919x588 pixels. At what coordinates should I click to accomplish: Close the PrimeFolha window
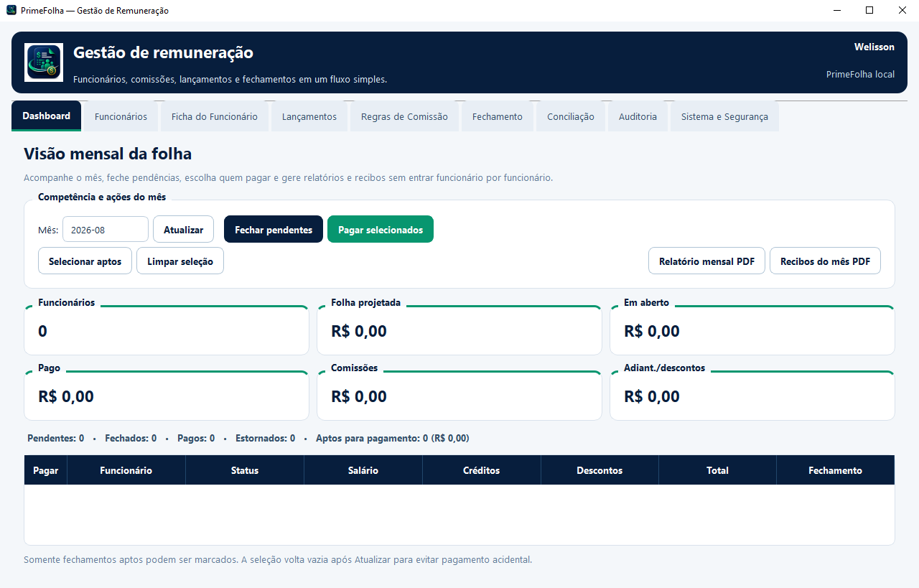coord(902,10)
